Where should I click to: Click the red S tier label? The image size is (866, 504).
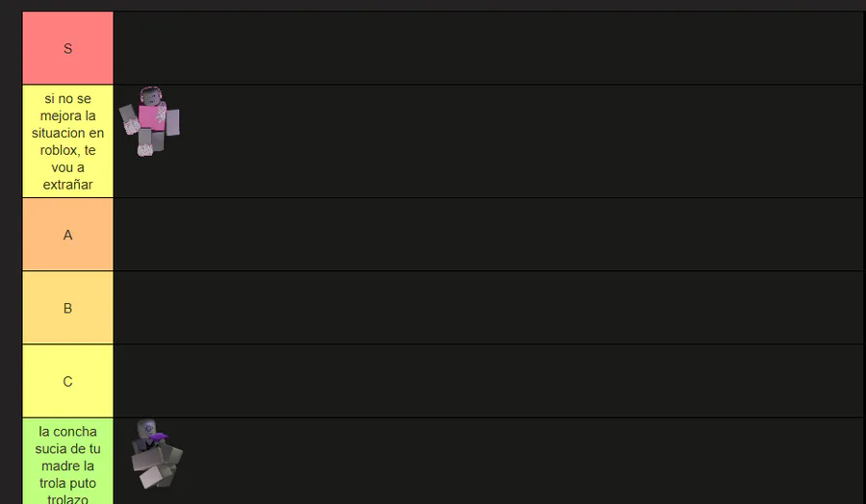point(67,48)
